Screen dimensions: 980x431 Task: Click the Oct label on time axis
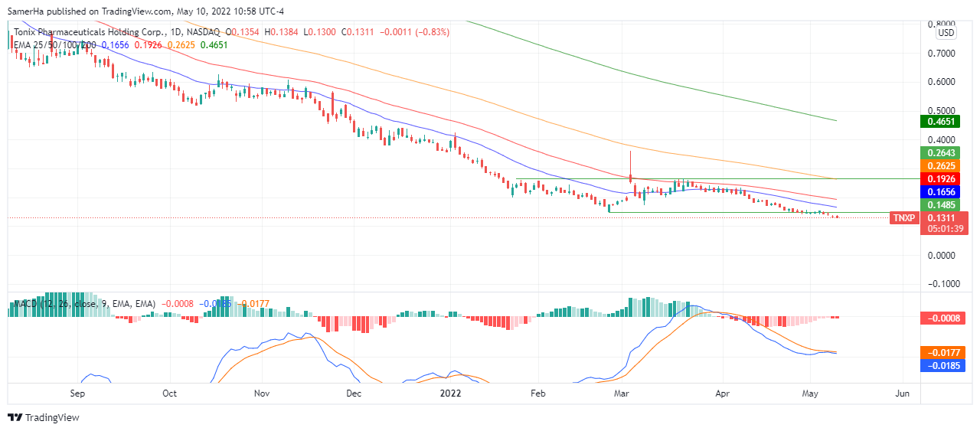point(170,393)
